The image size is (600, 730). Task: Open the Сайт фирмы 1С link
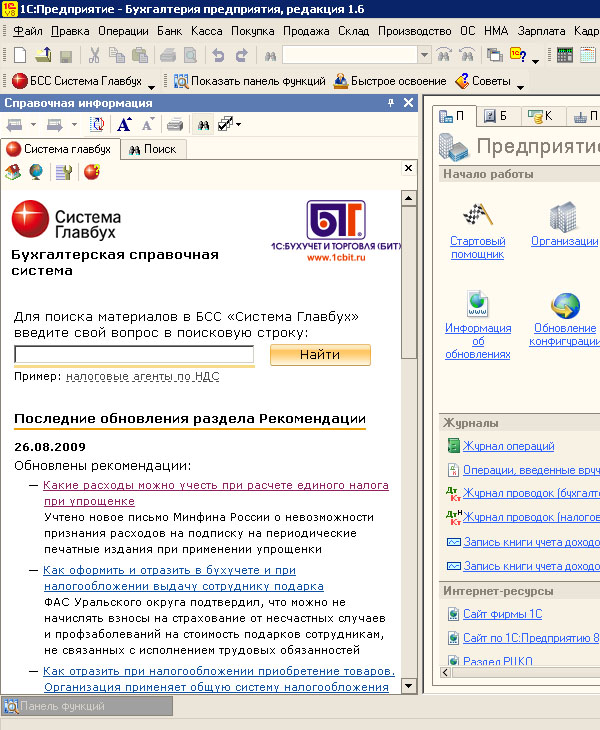tap(502, 614)
